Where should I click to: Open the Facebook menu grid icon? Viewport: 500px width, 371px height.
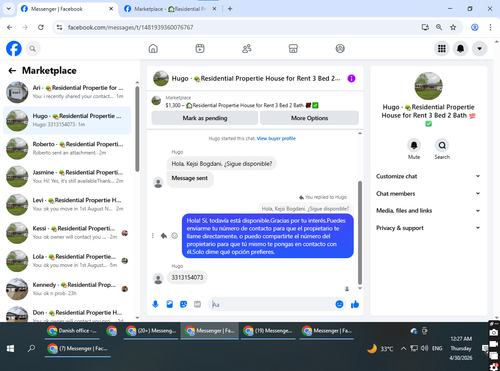coord(442,49)
